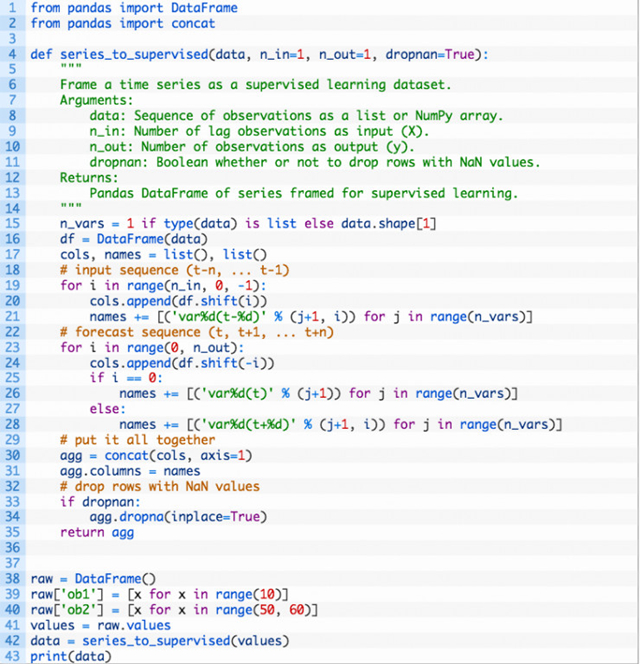
Task: Click 'if i == 0:' line
Action: (126, 378)
